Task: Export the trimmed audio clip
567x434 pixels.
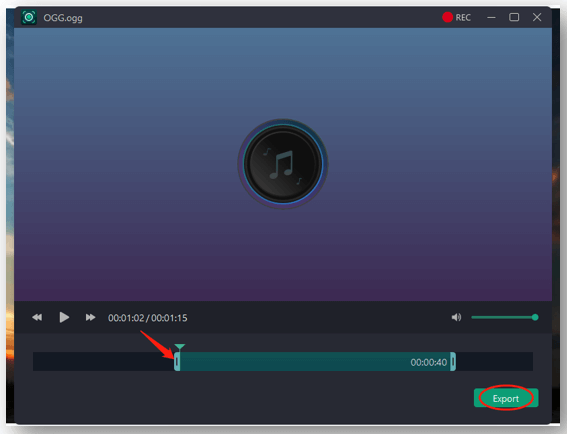Action: point(506,398)
